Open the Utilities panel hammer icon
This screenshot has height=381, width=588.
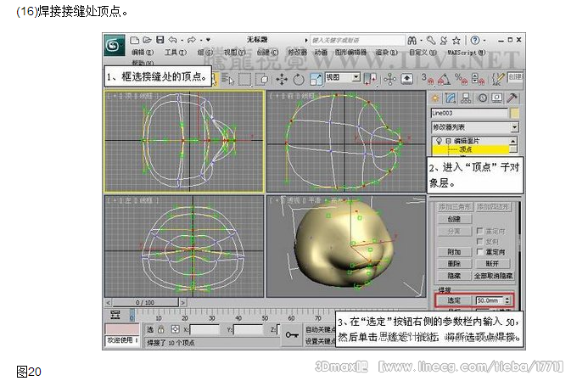click(x=512, y=98)
